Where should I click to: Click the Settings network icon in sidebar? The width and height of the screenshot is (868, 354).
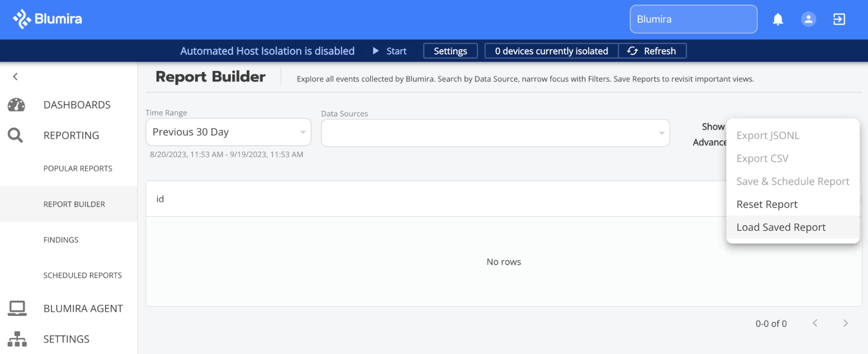[x=17, y=339]
